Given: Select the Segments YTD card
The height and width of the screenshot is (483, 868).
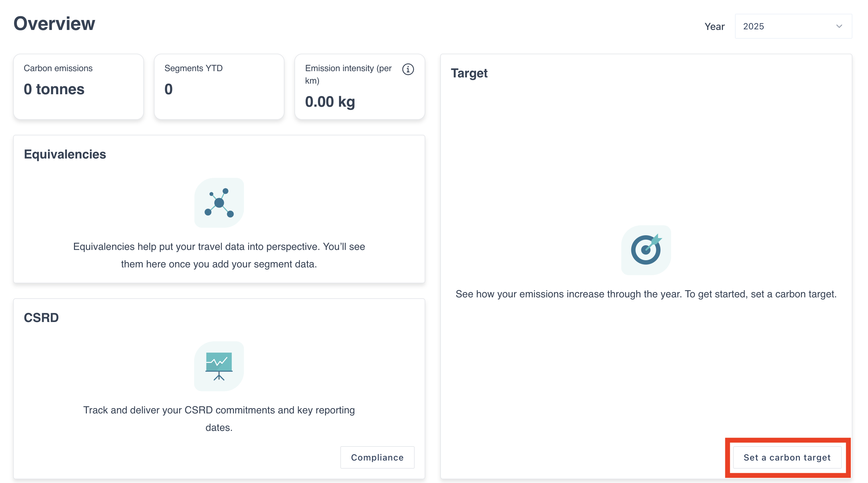Looking at the screenshot, I should click(x=219, y=86).
